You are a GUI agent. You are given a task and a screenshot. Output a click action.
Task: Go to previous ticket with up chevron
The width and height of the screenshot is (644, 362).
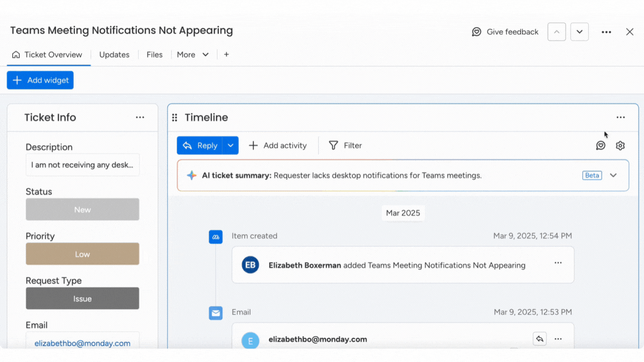557,32
